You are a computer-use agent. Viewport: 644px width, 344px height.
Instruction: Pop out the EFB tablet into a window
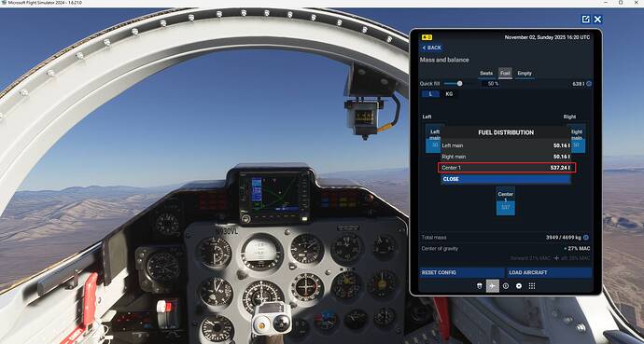[x=585, y=20]
